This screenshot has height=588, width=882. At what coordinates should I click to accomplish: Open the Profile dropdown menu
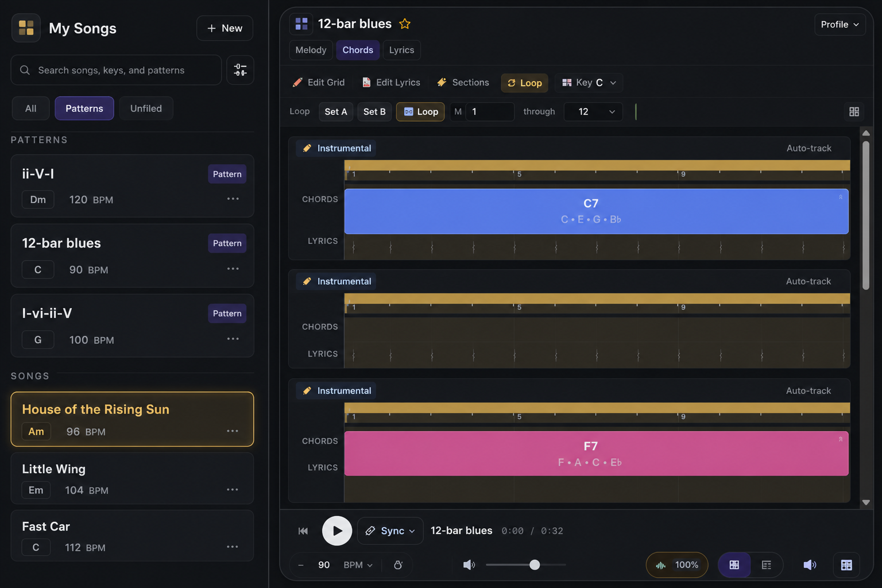[x=840, y=24]
